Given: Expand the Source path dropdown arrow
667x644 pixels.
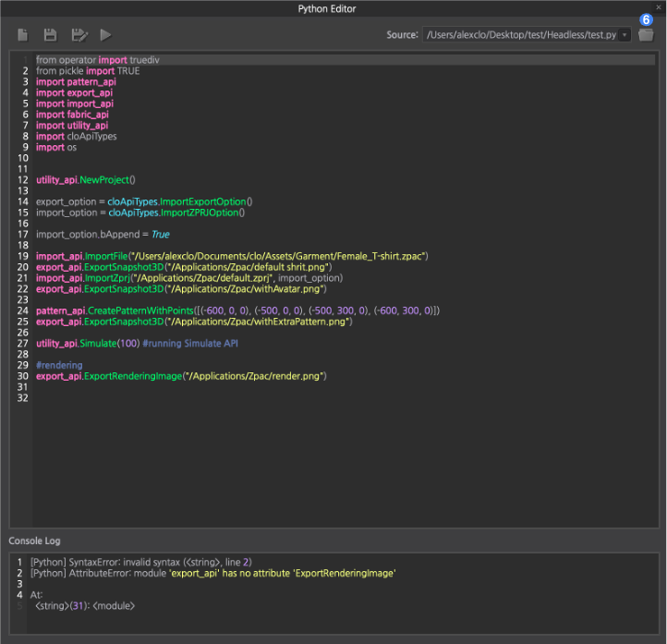Looking at the screenshot, I should [625, 35].
